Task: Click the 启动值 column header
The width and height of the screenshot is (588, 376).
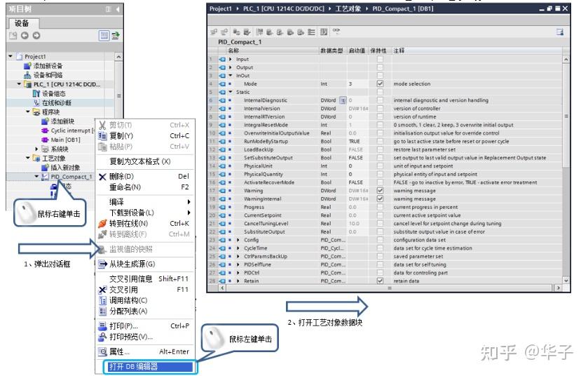Action: [357, 51]
